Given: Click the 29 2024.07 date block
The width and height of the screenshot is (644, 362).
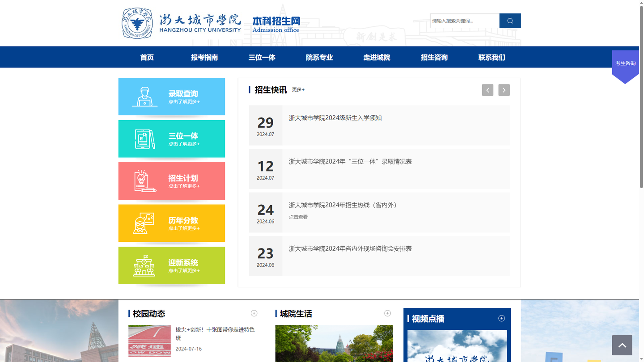Looking at the screenshot, I should coord(266,126).
